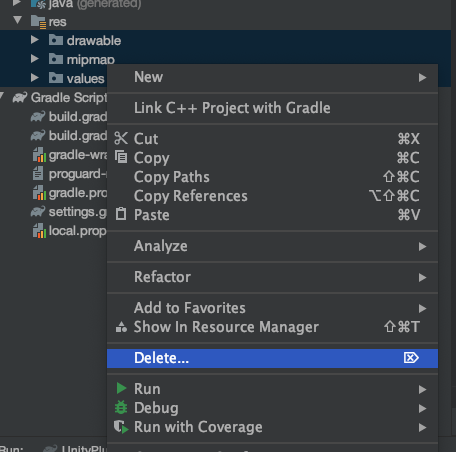Click the Run with Coverage shield icon
456x452 pixels.
(x=121, y=427)
